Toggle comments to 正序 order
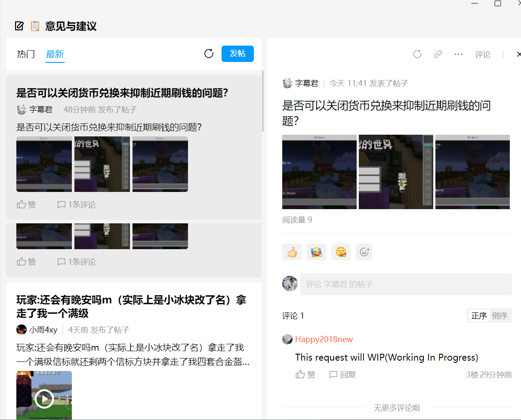 click(479, 315)
